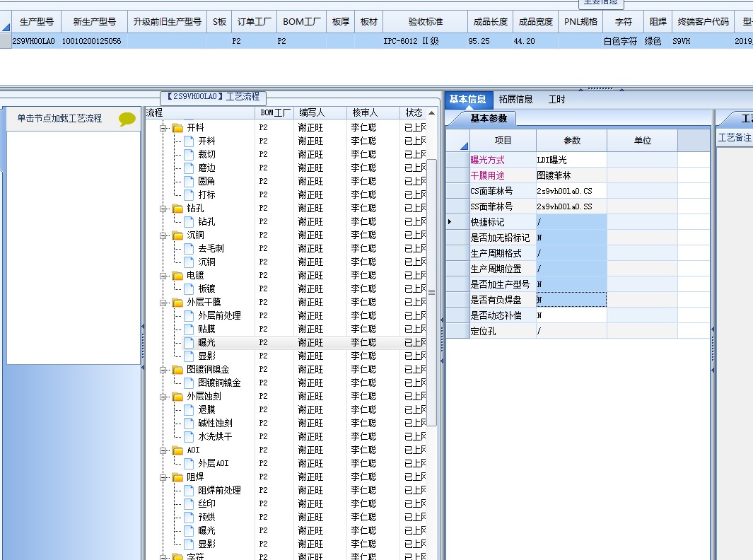Click the 曝光方式 value 'LDI曝光'
Image resolution: width=753 pixels, height=560 pixels.
tap(551, 160)
